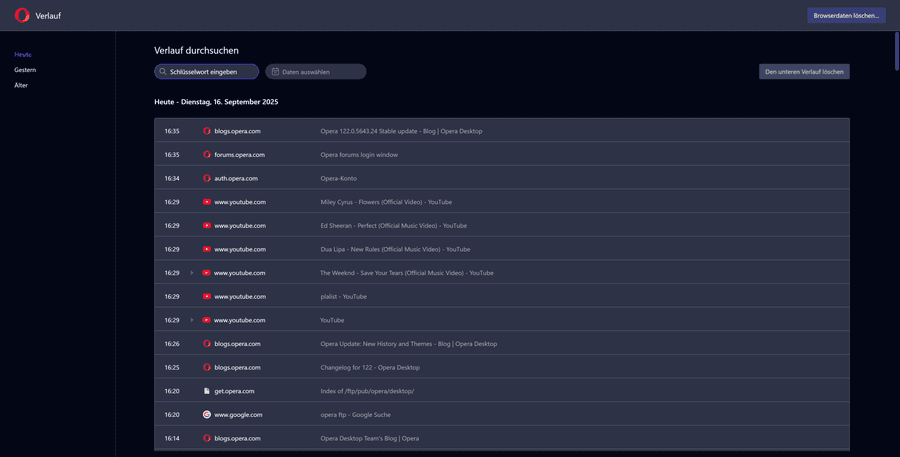The height and width of the screenshot is (457, 900).
Task: Open Index of /ftp/pub/opera/desktop/ entry
Action: [367, 391]
